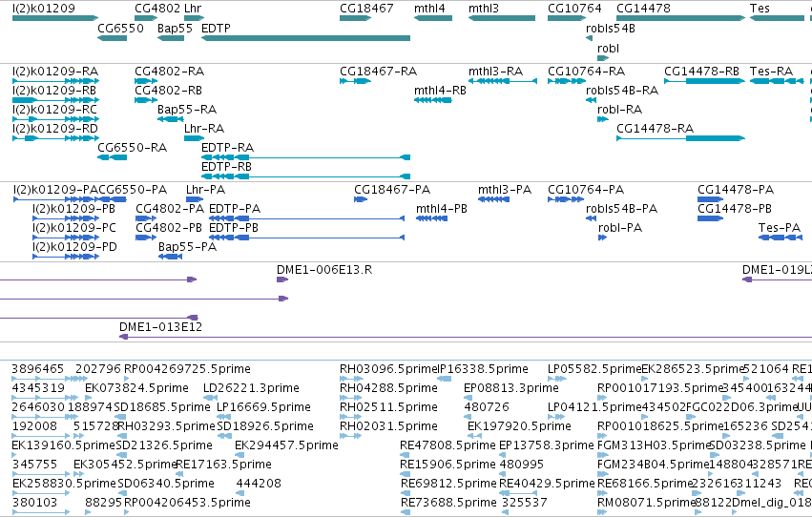Click the EDTP-RA transcript label

click(x=227, y=148)
